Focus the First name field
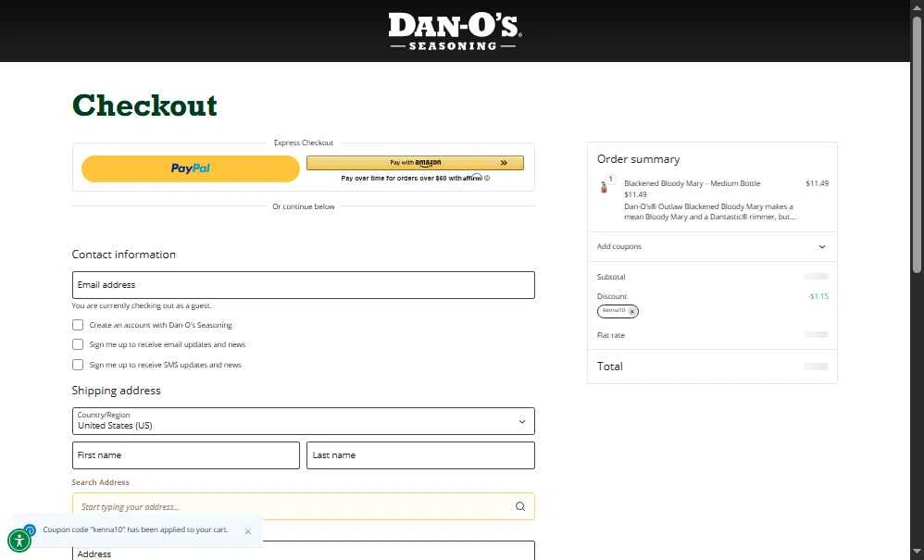The image size is (924, 560). (185, 455)
